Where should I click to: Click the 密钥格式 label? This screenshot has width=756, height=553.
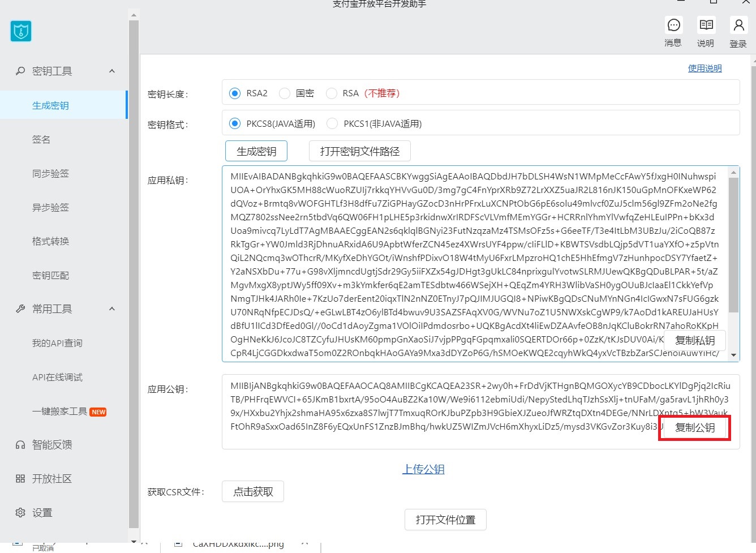pyautogui.click(x=167, y=125)
